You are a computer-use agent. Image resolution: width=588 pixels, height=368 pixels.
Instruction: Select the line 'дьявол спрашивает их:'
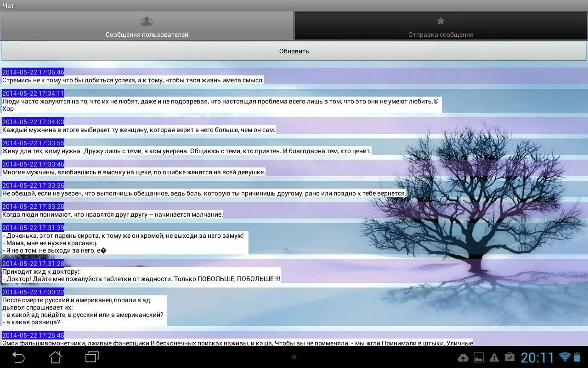point(38,307)
